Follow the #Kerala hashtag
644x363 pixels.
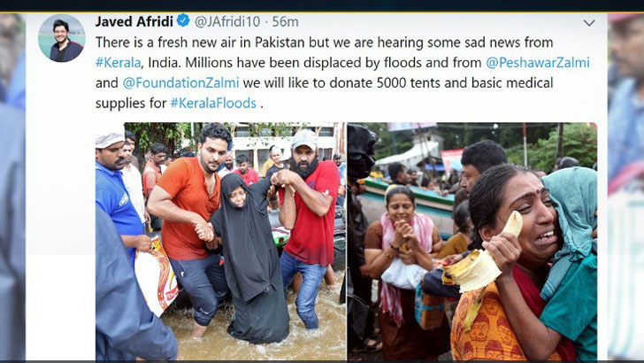pyautogui.click(x=119, y=63)
